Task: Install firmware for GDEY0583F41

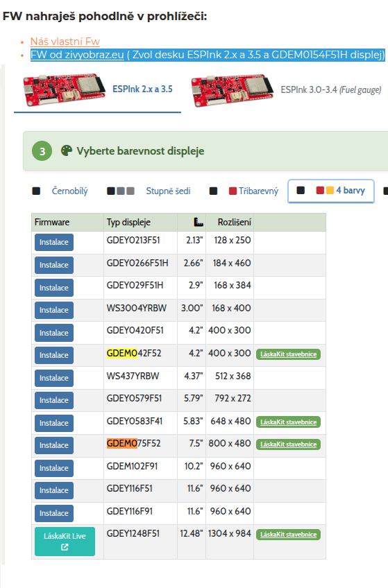Action: (54, 423)
